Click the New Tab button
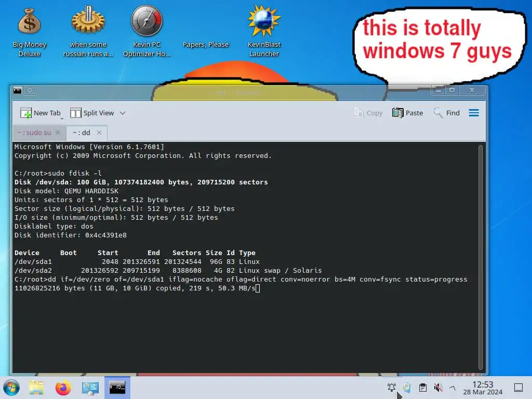The image size is (532, 399). [40, 113]
